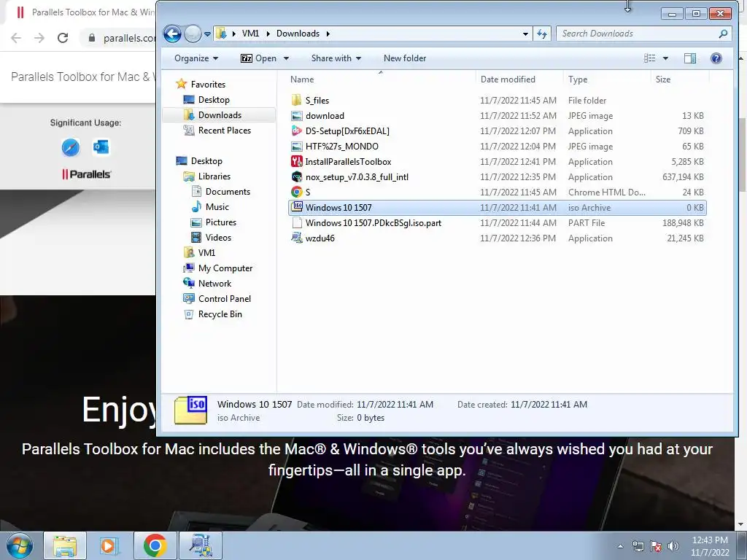Expand the arrow after Downloads breadcrumb
747x560 pixels.
(x=328, y=34)
